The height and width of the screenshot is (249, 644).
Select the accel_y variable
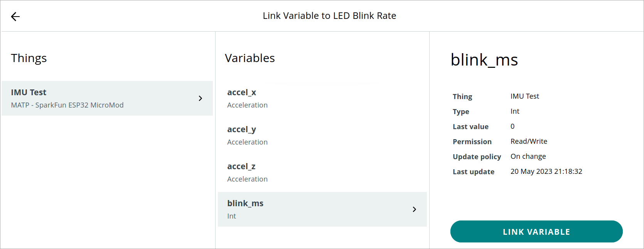coord(242,129)
